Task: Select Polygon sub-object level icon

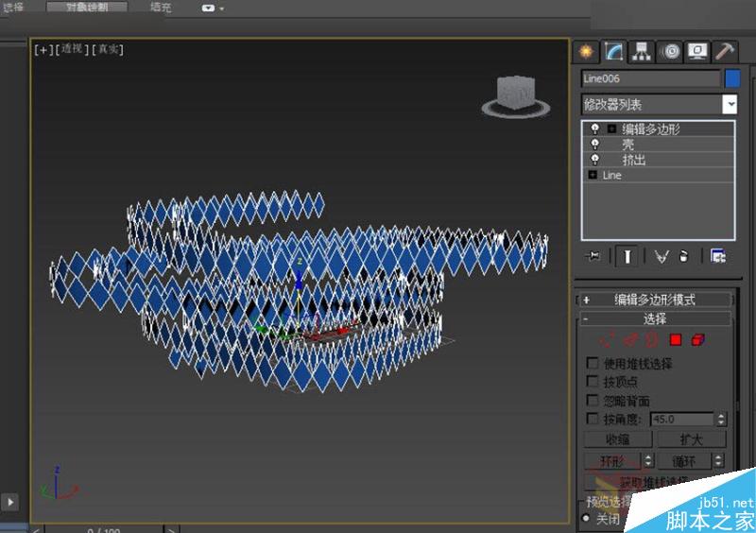Action: click(x=676, y=340)
